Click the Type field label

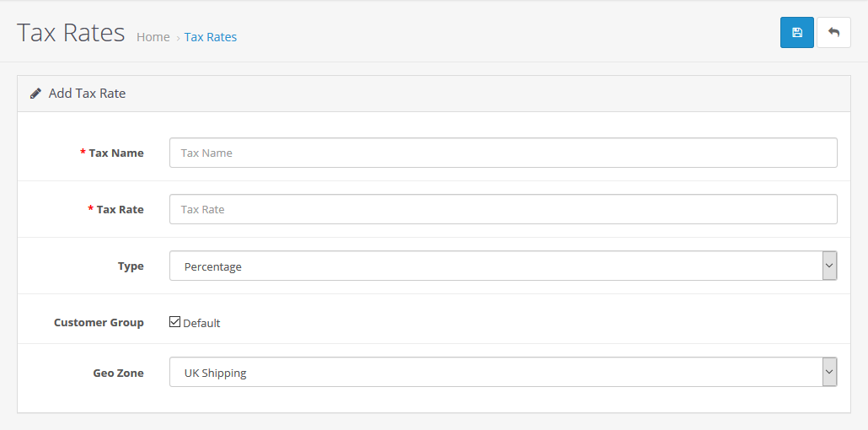pos(131,266)
